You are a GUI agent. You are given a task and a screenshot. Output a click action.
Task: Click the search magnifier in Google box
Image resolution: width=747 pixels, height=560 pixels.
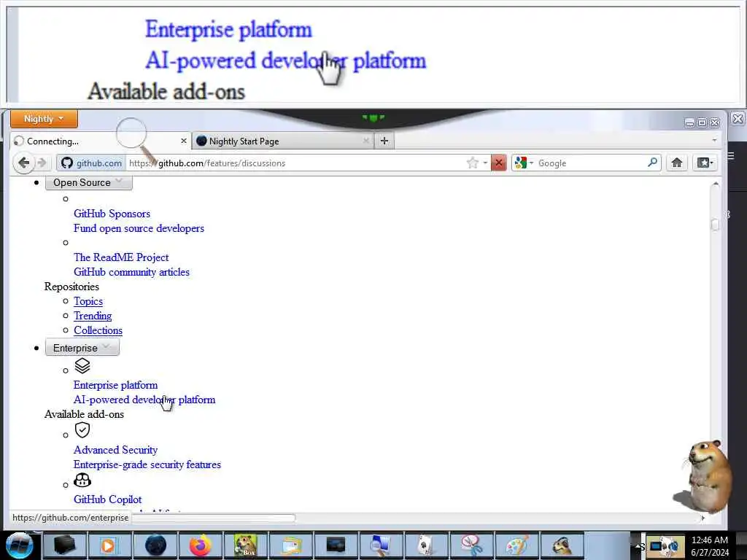652,163
